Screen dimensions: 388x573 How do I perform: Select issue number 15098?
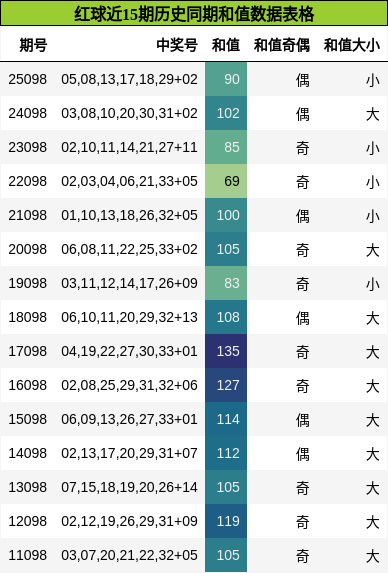[28, 419]
